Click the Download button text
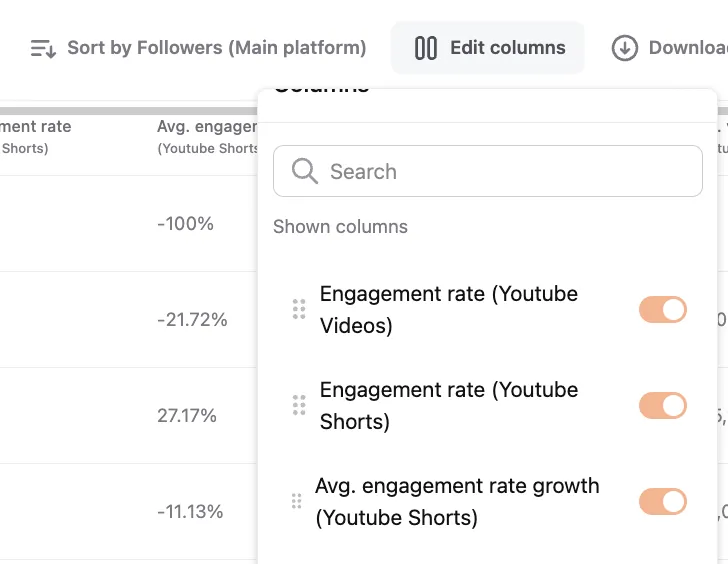This screenshot has height=564, width=728. coord(688,48)
